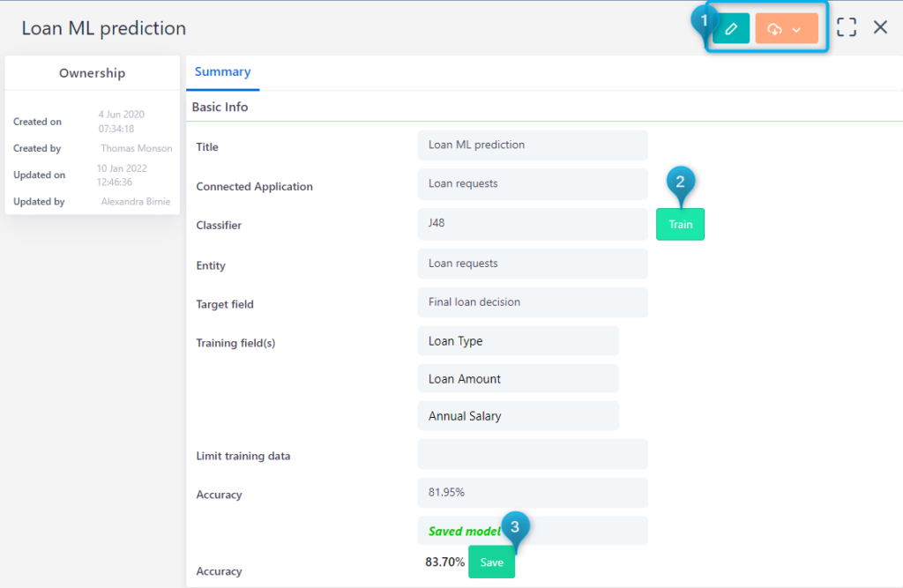Click the green Saved model label
Viewport: 903px width, 588px height.
[x=465, y=531]
